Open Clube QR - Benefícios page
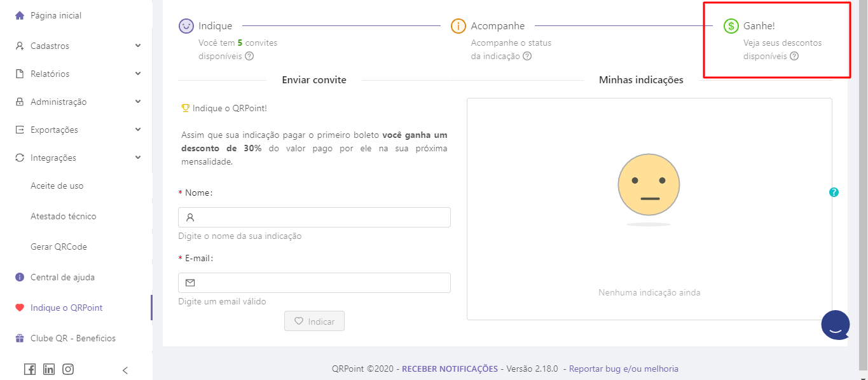Image resolution: width=868 pixels, height=380 pixels. click(72, 338)
